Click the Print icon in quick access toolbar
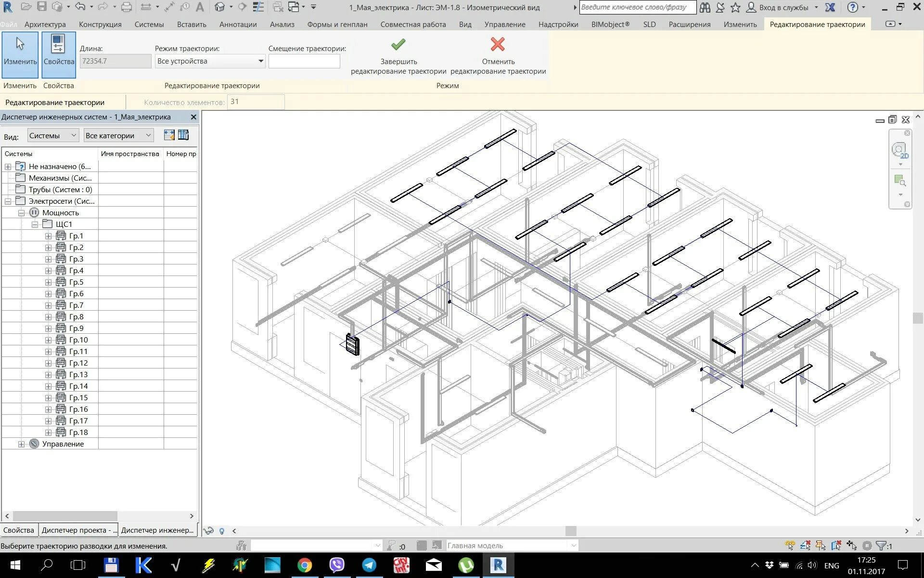The height and width of the screenshot is (578, 924). [x=127, y=7]
